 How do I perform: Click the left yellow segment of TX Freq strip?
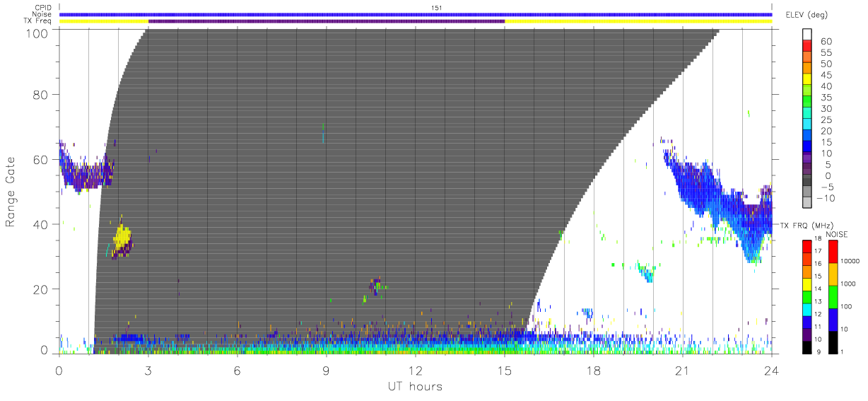click(x=104, y=21)
